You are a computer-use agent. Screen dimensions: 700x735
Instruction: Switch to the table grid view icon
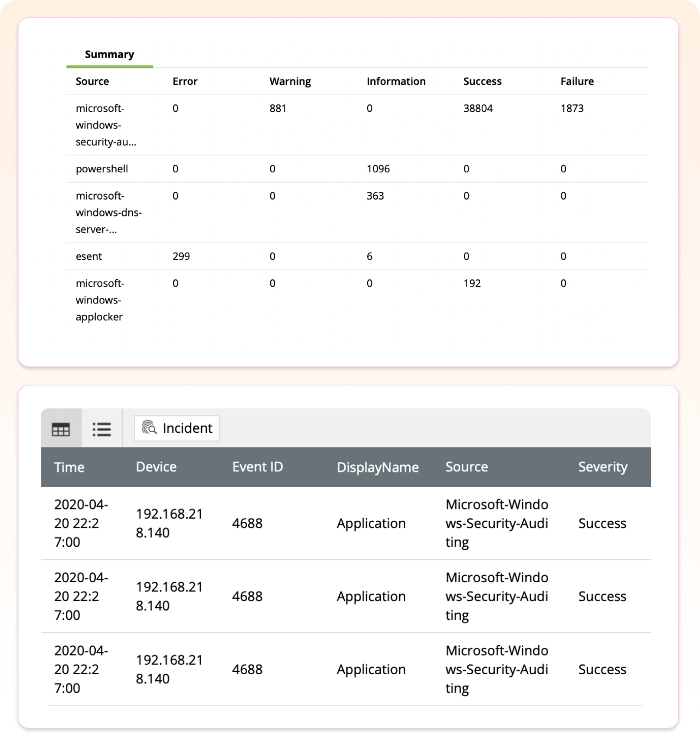pyautogui.click(x=61, y=429)
